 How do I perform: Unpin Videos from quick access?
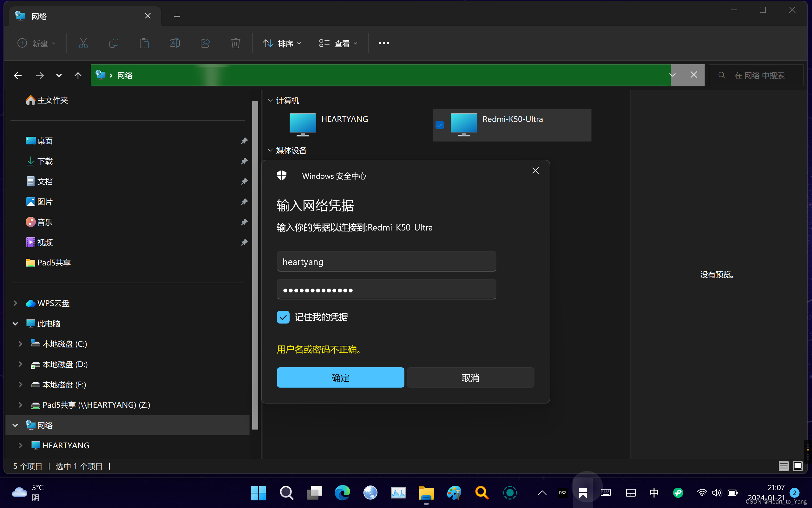pyautogui.click(x=244, y=242)
